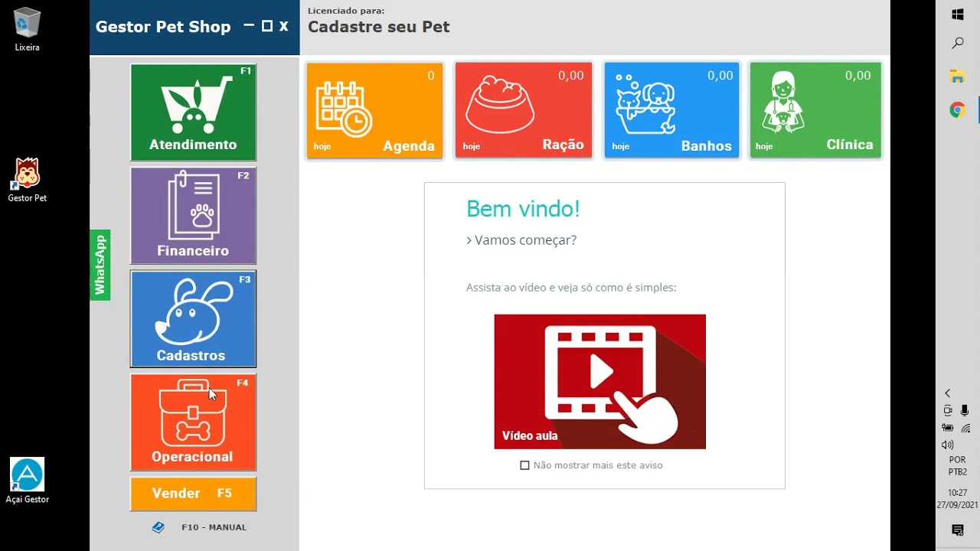Screen dimensions: 980x551
Task: Click the 'Gestor Pet Shop' window title
Action: (x=163, y=27)
